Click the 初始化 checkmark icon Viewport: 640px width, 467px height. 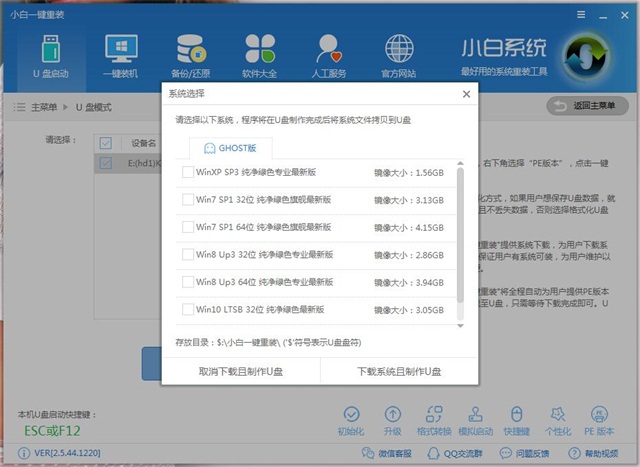pyautogui.click(x=351, y=414)
